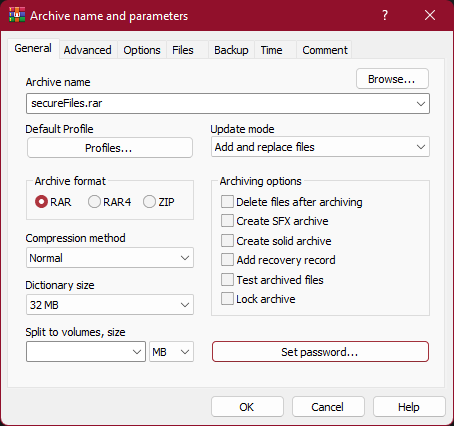This screenshot has height=426, width=454.
Task: Close the Archive name and parameters dialog
Action: 430,15
